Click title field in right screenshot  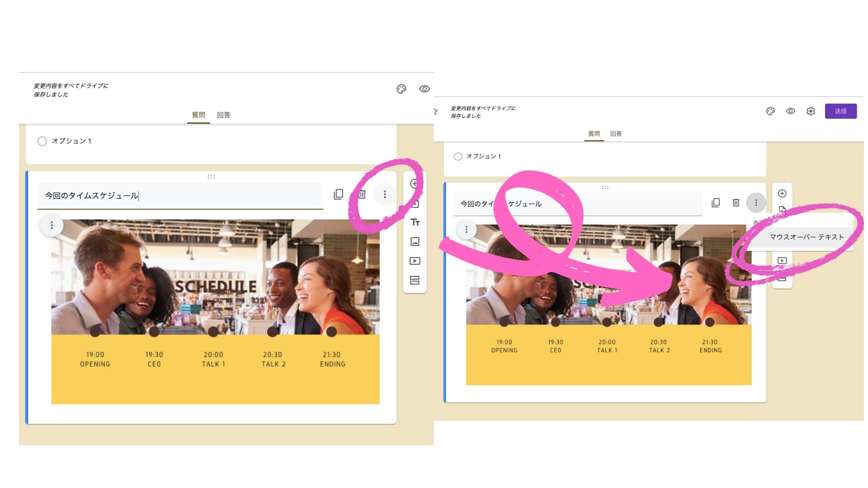(x=578, y=204)
